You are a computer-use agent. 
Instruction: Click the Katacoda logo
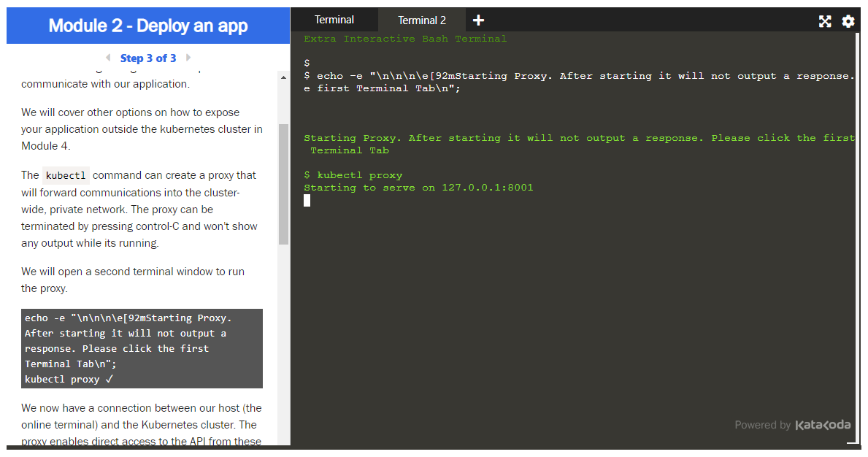(x=823, y=425)
